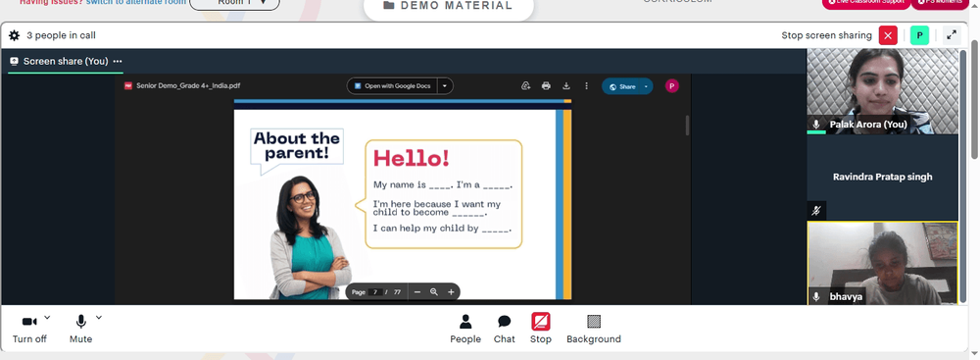Open Background effects
Viewport: 980px width, 360px height.
tap(594, 330)
